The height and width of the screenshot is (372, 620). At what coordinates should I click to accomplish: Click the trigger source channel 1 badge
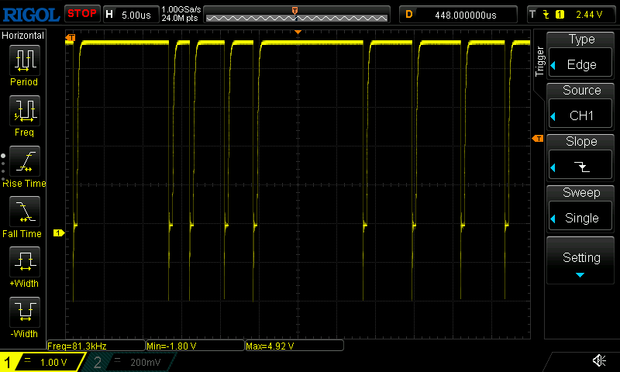coord(560,15)
